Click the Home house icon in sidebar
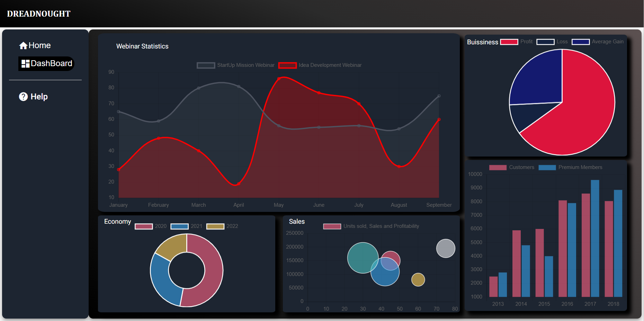 23,45
